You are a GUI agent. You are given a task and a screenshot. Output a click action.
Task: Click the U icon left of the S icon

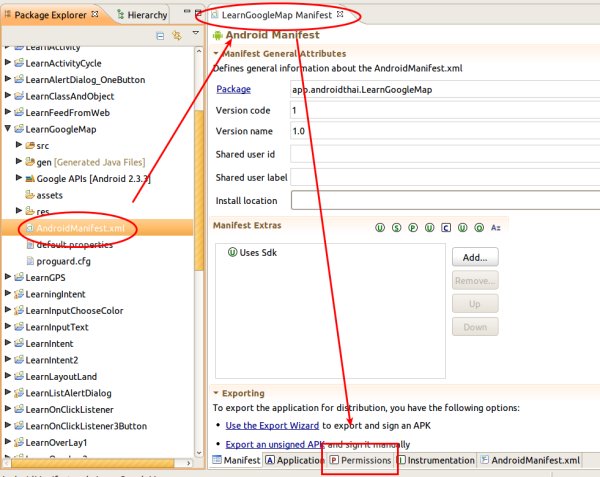pos(380,228)
